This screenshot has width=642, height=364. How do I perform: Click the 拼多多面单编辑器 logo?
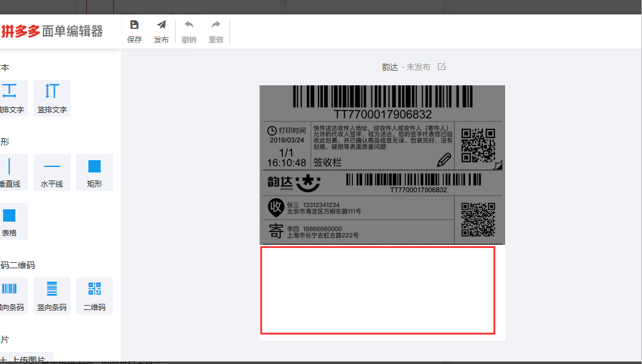[x=52, y=31]
